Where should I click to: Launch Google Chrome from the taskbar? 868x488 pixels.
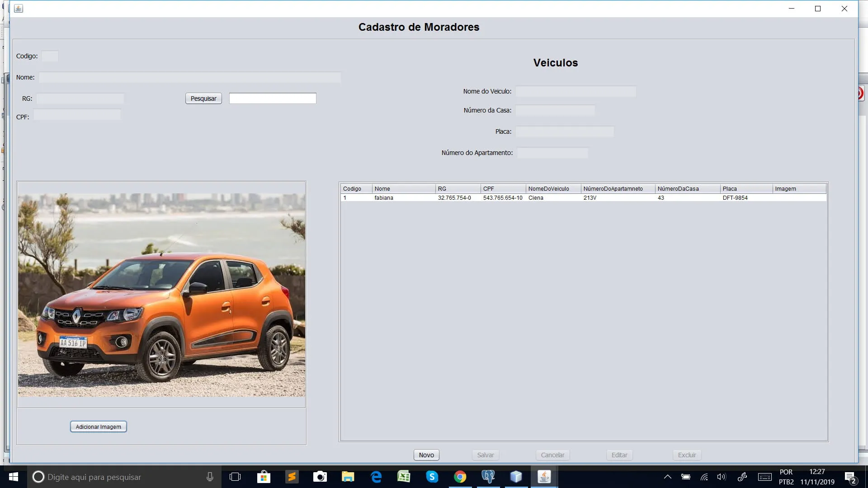click(x=460, y=477)
